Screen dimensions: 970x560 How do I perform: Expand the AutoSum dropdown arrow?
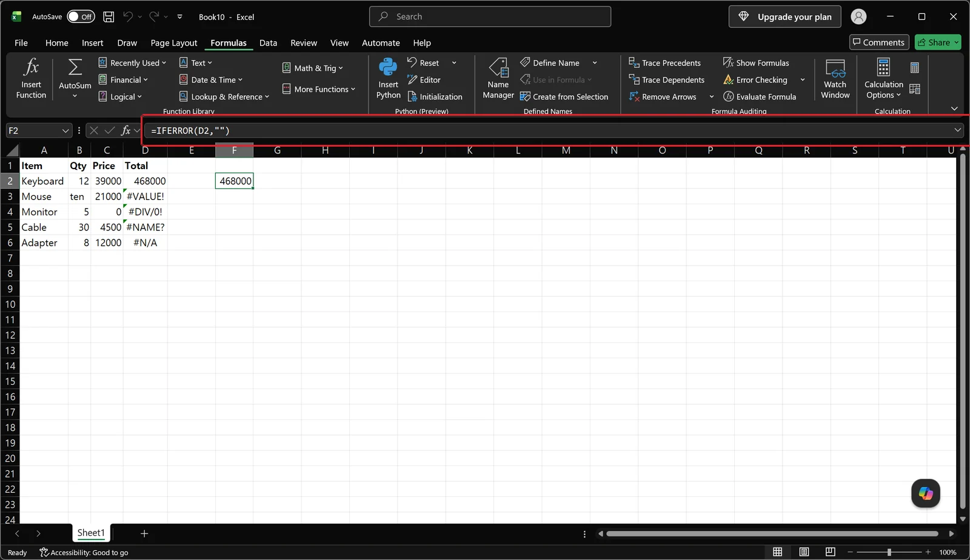(75, 96)
